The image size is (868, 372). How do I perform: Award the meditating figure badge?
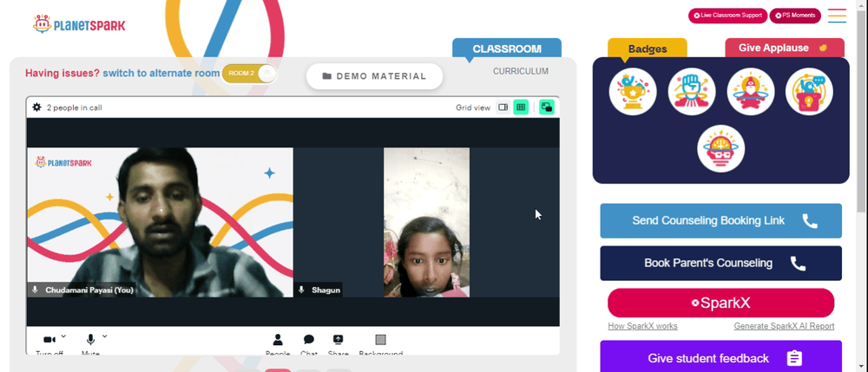(x=751, y=92)
